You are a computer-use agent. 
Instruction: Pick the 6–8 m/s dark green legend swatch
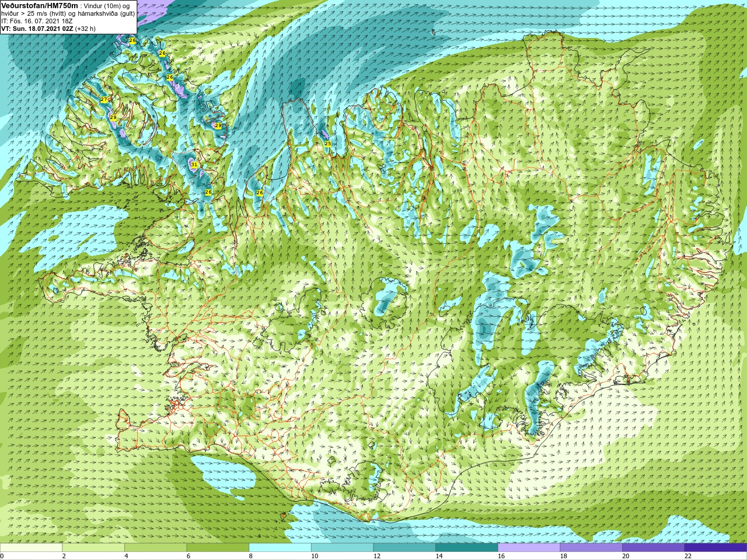[x=218, y=548]
